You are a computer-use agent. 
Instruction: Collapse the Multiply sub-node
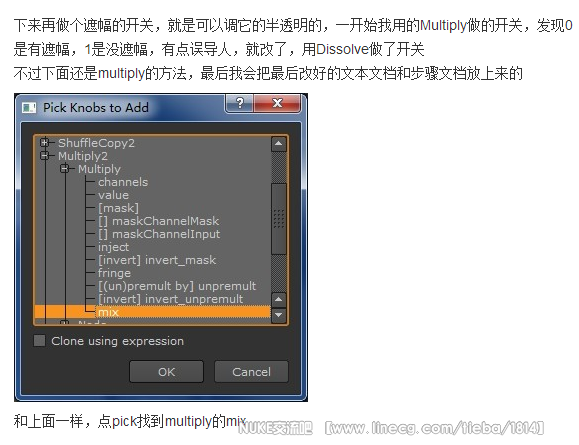[65, 169]
